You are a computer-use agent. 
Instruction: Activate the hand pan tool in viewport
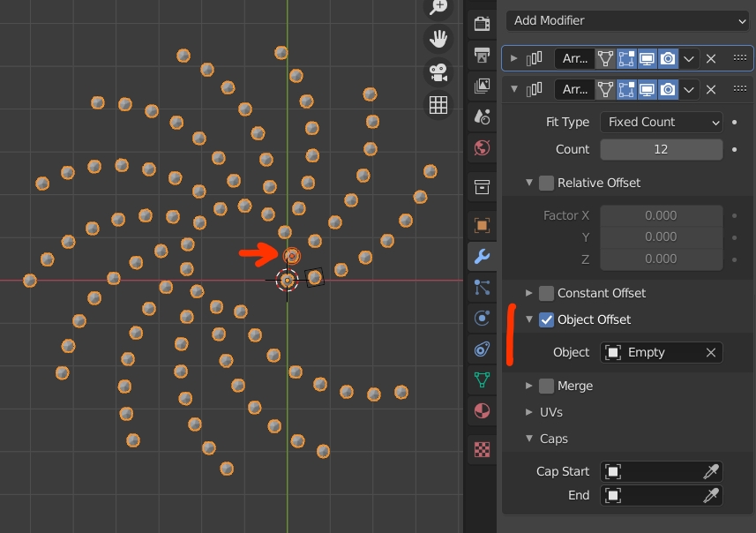click(438, 39)
